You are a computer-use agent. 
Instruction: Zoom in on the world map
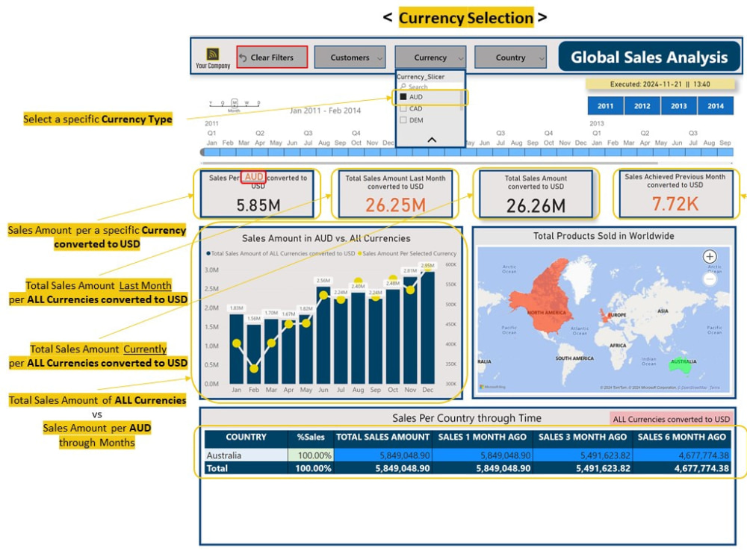click(710, 257)
